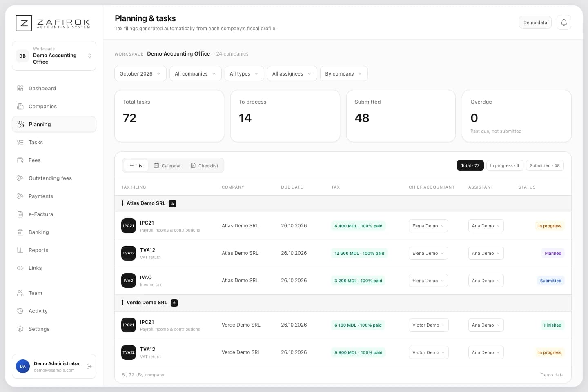Click the TVA12 badge in Atlas Demo SRL row

click(x=129, y=253)
